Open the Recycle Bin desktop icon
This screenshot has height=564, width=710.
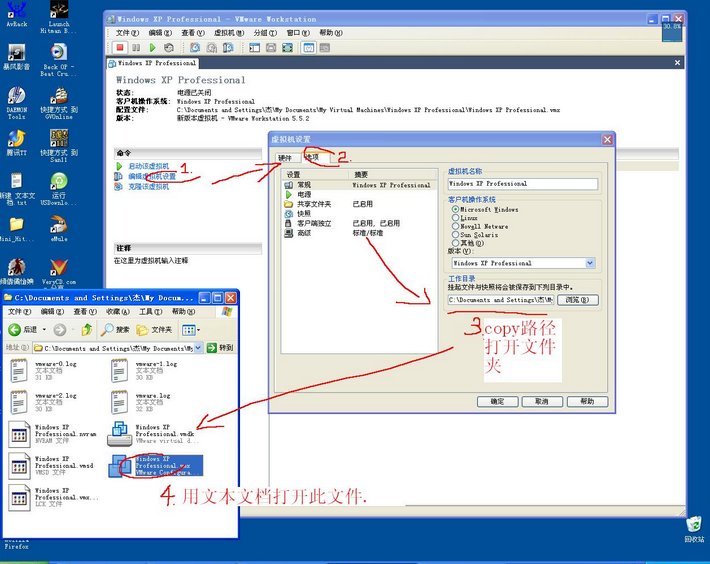(x=693, y=524)
